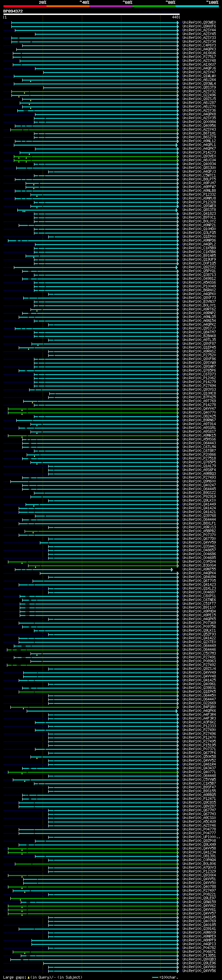The width and height of the screenshot is (222, 980).
Task: Select the UniRef100_Q40934 label
Action: 199,164
